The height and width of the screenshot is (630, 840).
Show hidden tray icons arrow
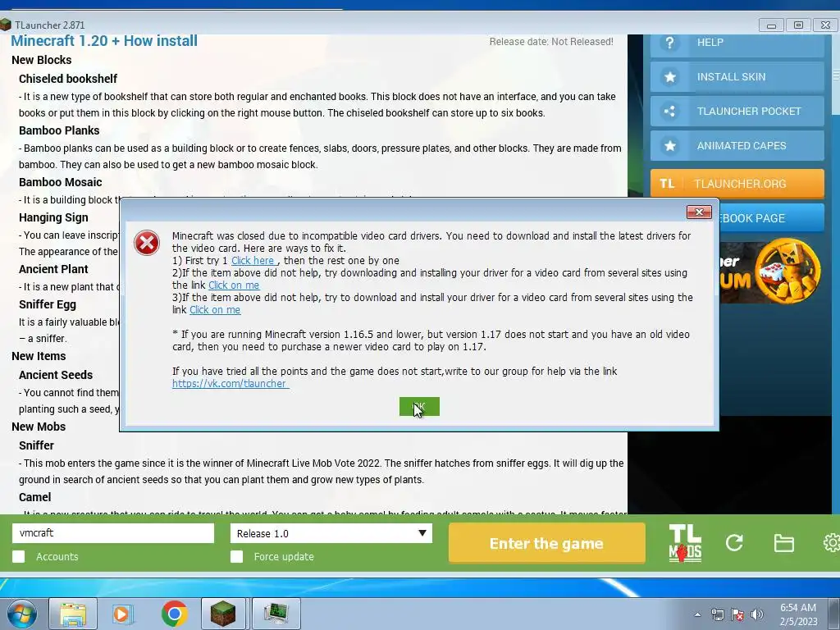697,614
